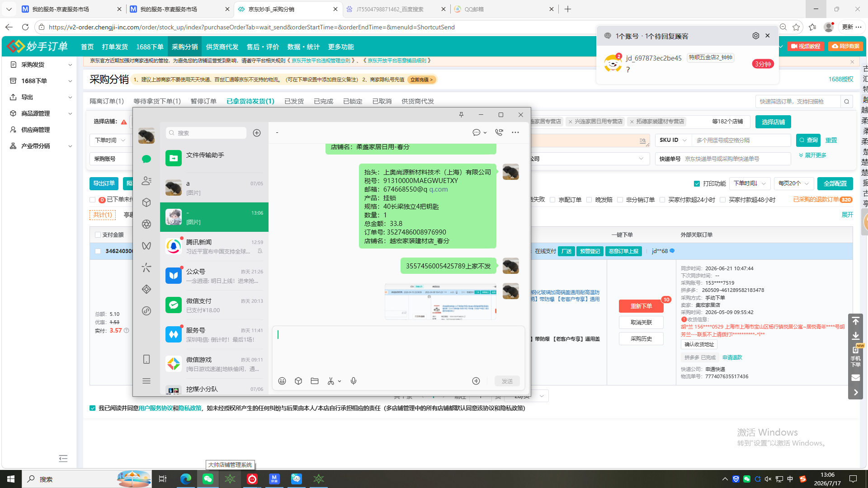The image size is (868, 488).
Task: Open WeChat Moments shutter icon in sidebar
Action: click(x=146, y=224)
